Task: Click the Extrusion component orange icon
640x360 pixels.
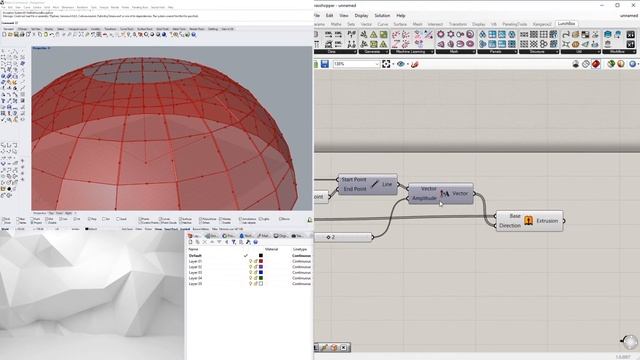Action: 528,220
